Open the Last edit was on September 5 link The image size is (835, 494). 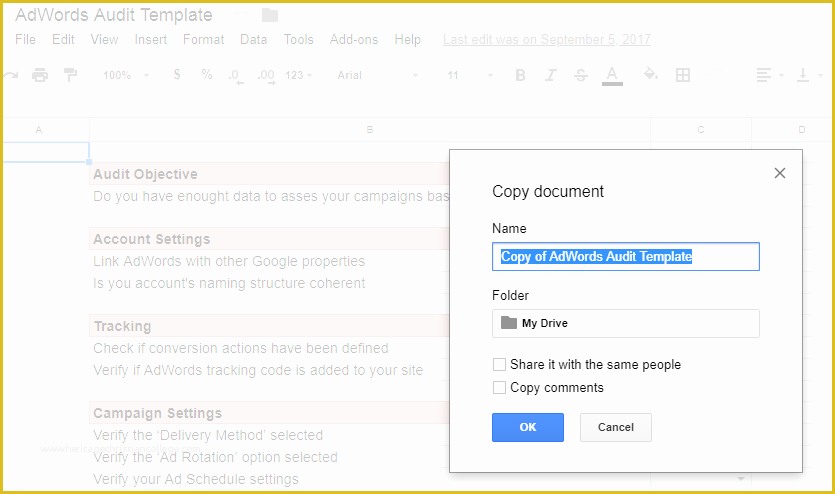[x=546, y=39]
